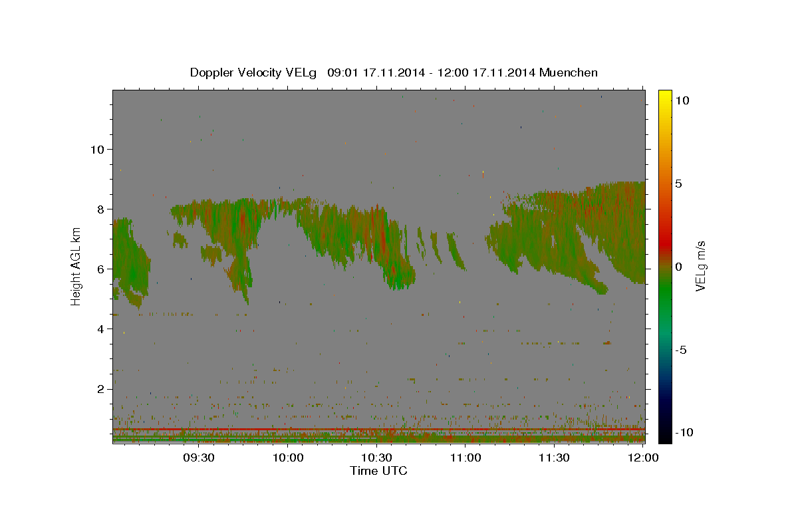798x532 pixels.
Task: Click the height tick label 4
Action: tap(100, 329)
